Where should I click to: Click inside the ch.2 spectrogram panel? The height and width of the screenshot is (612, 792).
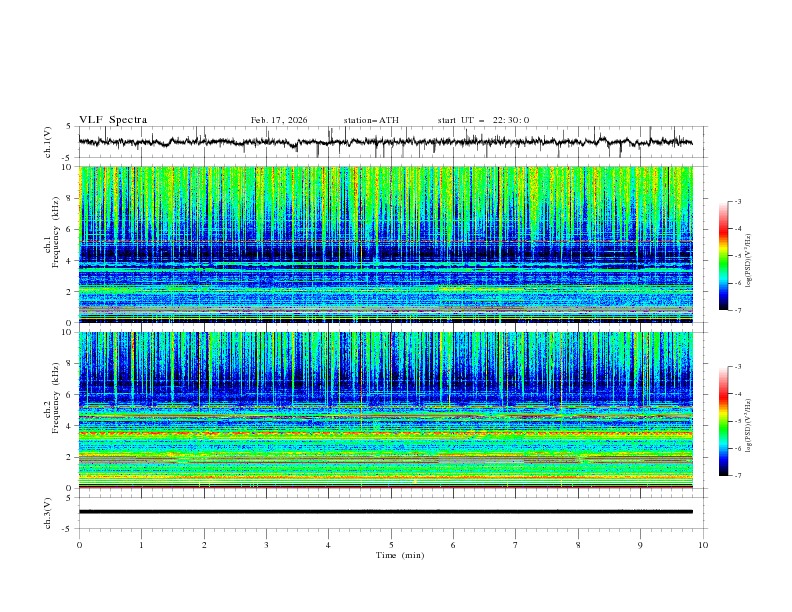coord(386,410)
